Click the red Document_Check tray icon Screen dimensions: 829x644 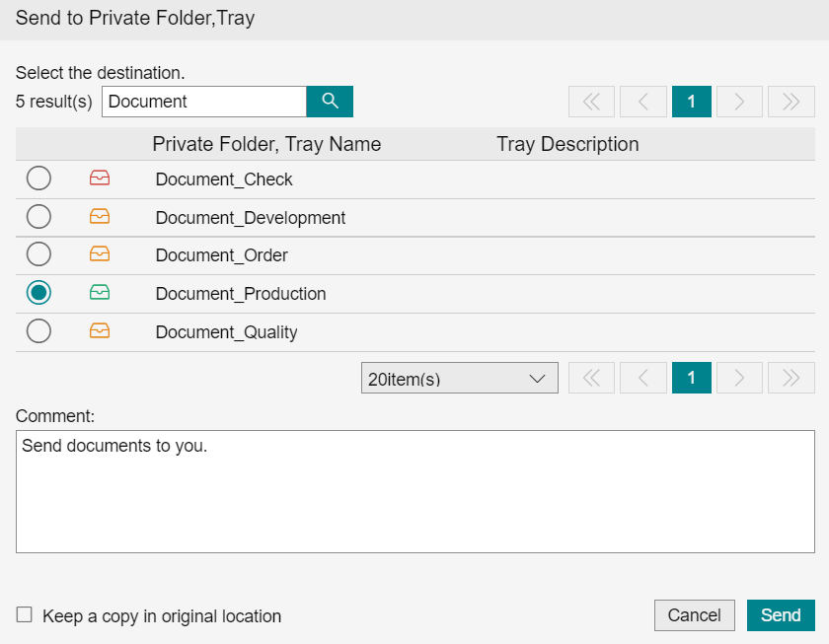pyautogui.click(x=100, y=179)
